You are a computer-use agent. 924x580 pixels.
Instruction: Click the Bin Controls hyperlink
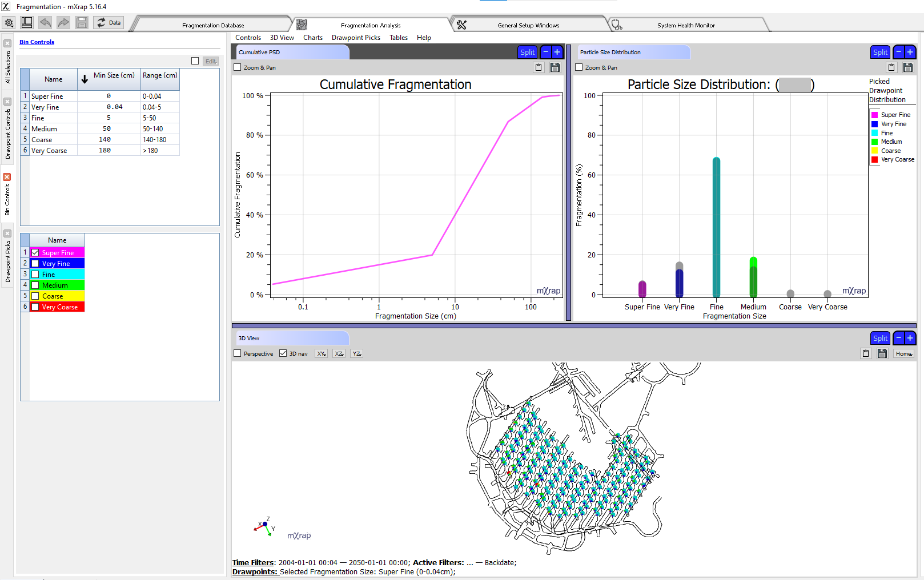37,42
